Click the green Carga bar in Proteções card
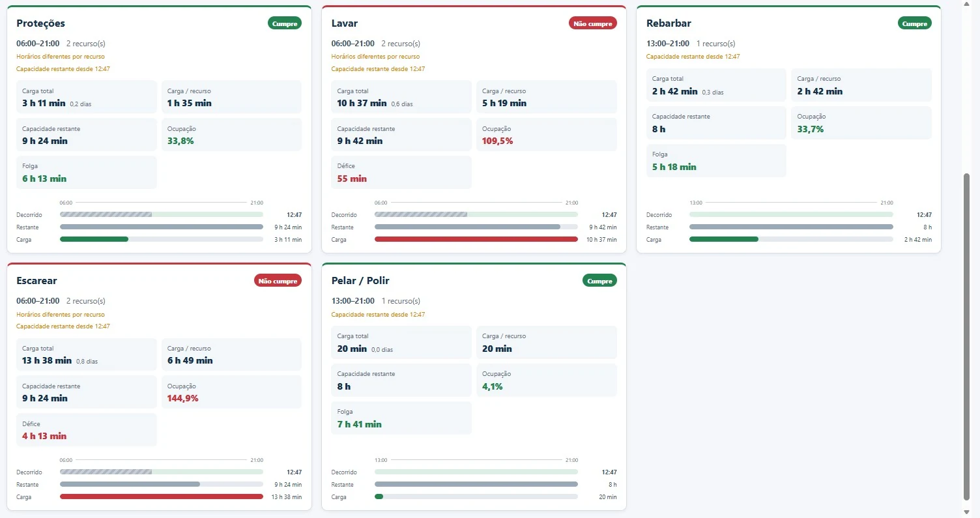This screenshot has height=518, width=980. [94, 239]
